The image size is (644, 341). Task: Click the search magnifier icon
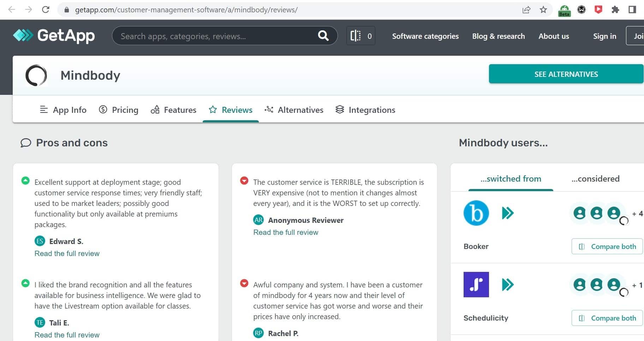pyautogui.click(x=323, y=36)
